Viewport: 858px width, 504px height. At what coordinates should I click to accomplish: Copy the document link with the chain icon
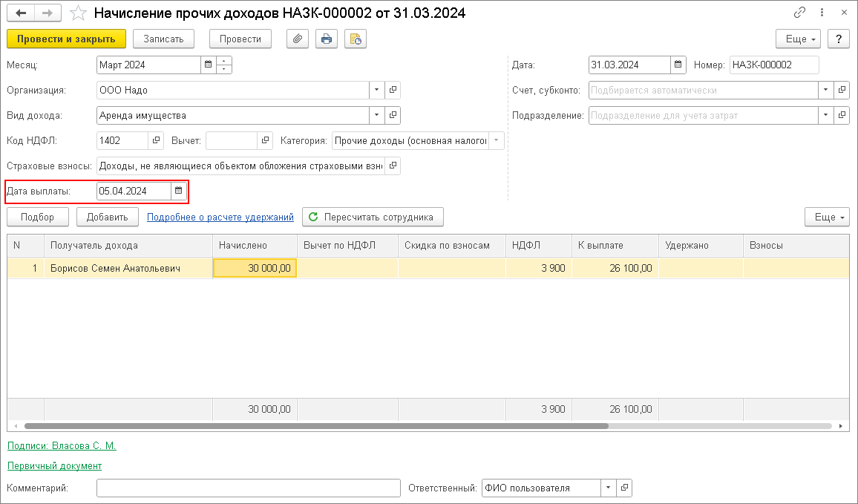(799, 13)
